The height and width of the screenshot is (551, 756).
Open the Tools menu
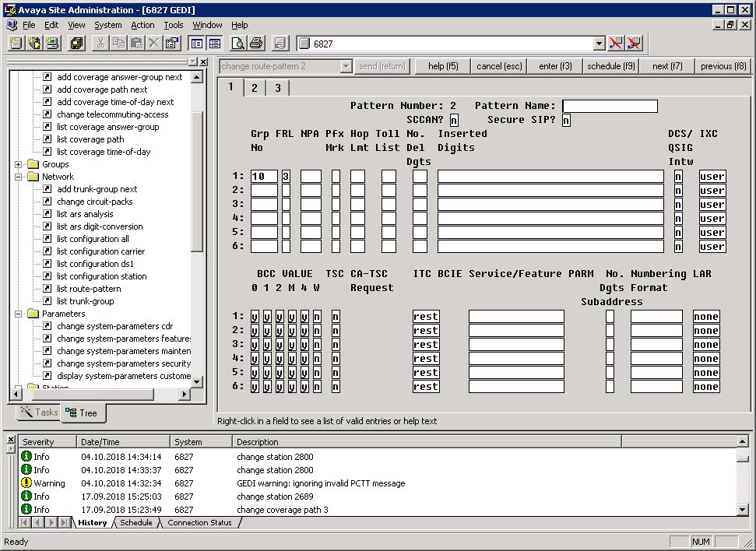tap(174, 25)
